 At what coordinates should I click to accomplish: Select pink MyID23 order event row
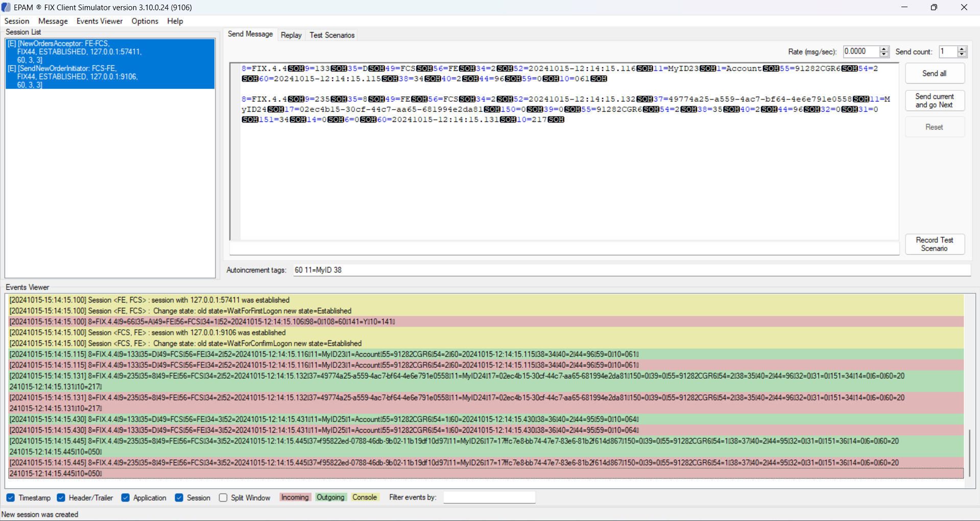coord(485,365)
